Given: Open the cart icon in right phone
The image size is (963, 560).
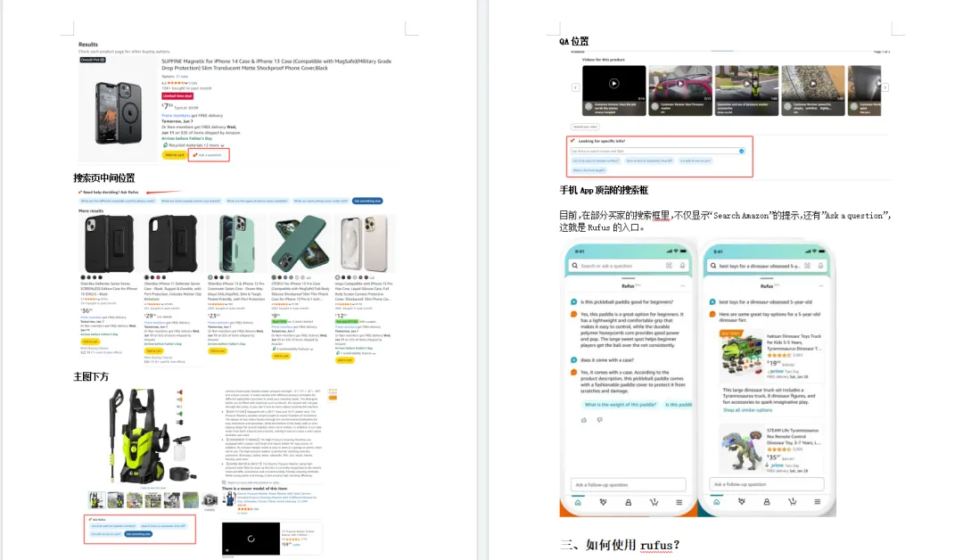Looking at the screenshot, I should click(793, 502).
